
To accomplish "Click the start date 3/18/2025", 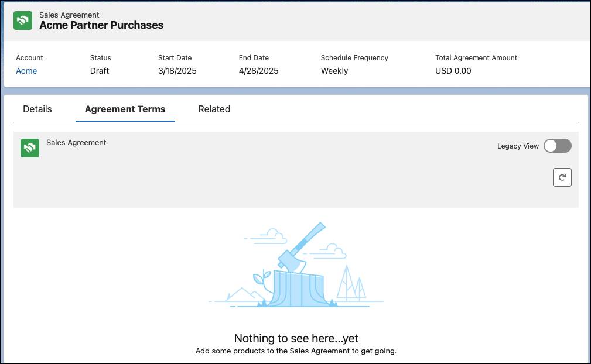I will [x=177, y=71].
